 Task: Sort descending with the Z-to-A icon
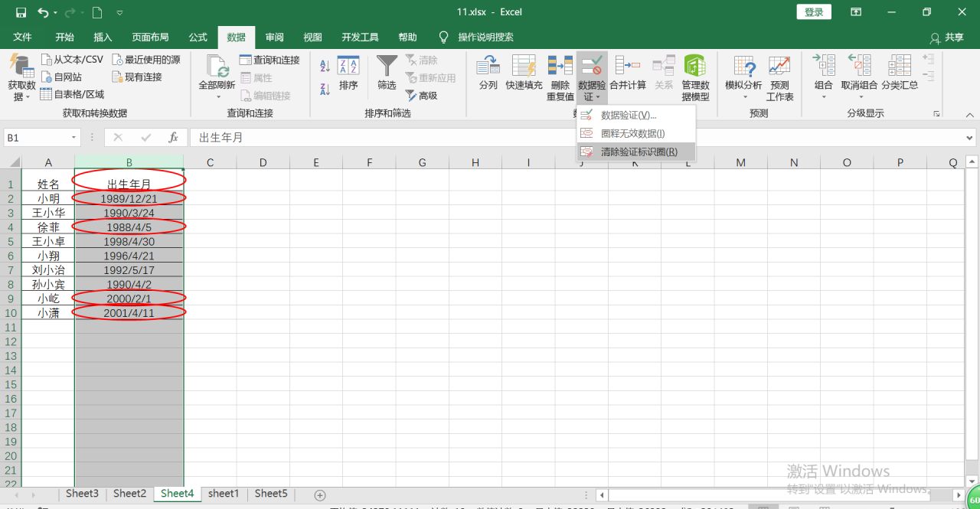325,89
